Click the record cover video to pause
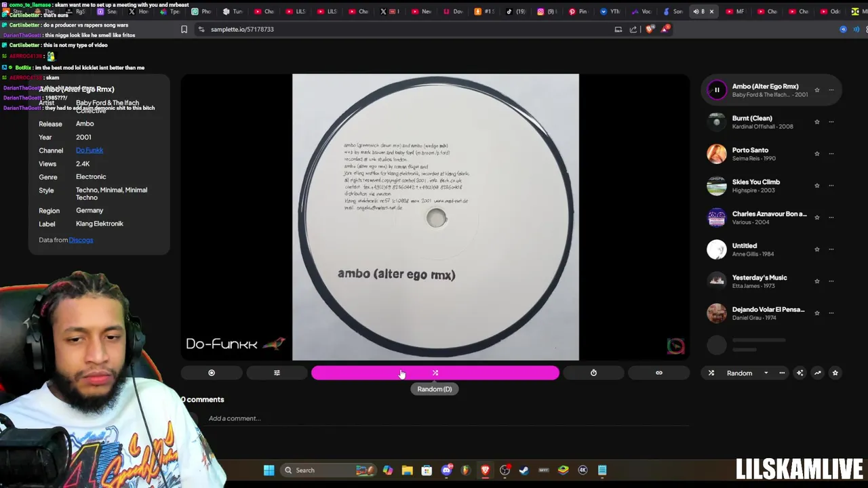The height and width of the screenshot is (488, 868). click(x=435, y=217)
